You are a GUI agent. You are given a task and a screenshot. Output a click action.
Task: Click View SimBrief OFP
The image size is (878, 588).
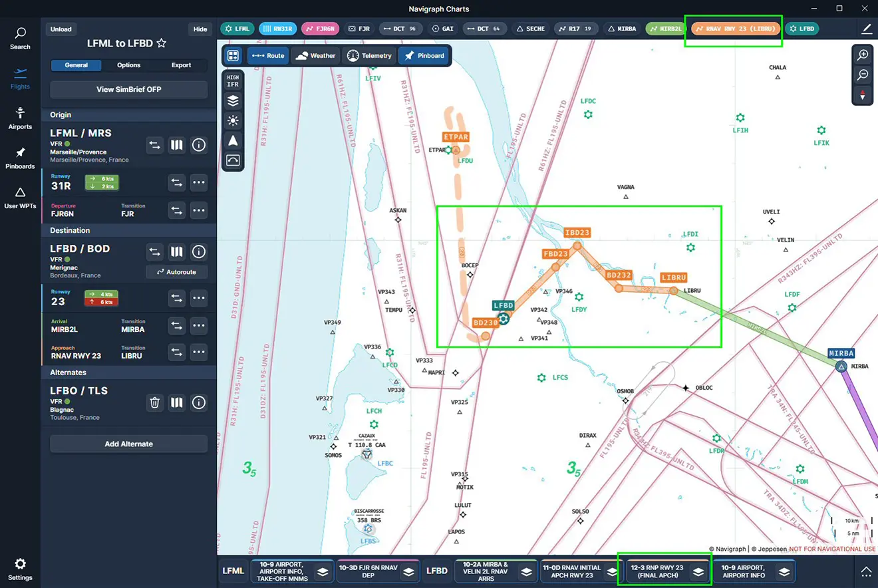[129, 89]
